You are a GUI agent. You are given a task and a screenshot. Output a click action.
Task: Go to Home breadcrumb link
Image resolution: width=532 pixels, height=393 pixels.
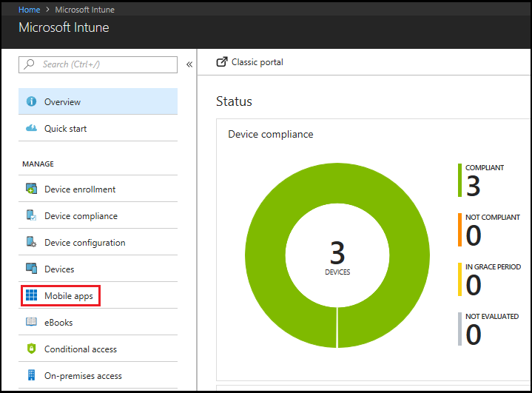click(x=30, y=10)
